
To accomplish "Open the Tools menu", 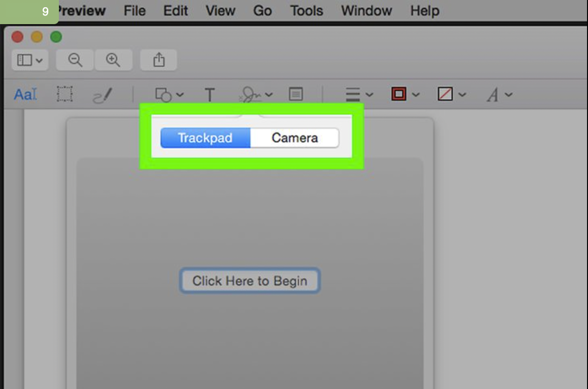I will pos(306,11).
